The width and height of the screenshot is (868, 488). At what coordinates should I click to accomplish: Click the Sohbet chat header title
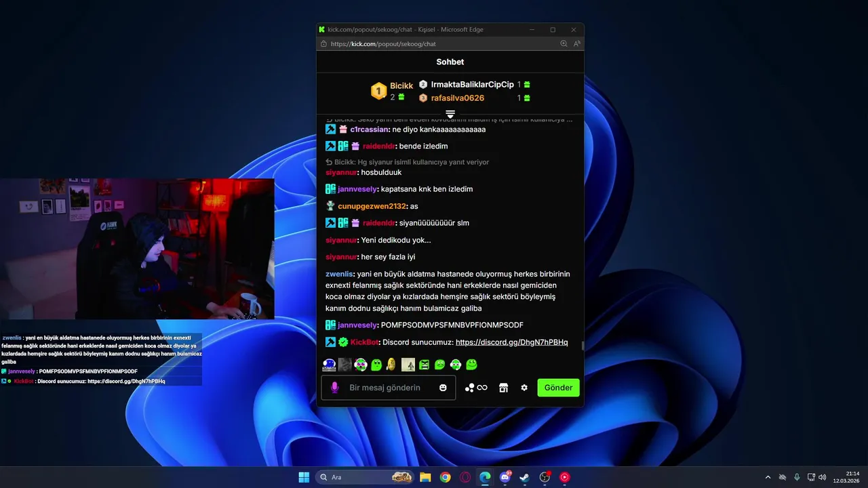[x=450, y=62]
